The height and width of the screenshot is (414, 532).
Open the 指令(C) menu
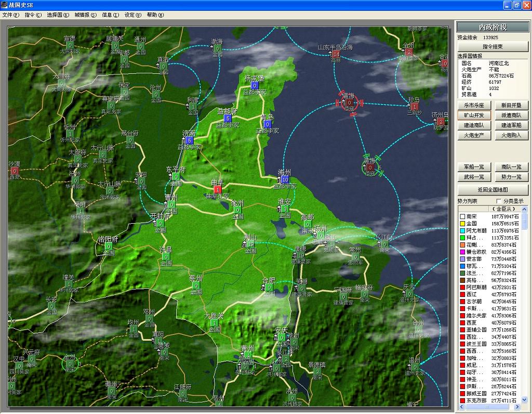pos(33,15)
